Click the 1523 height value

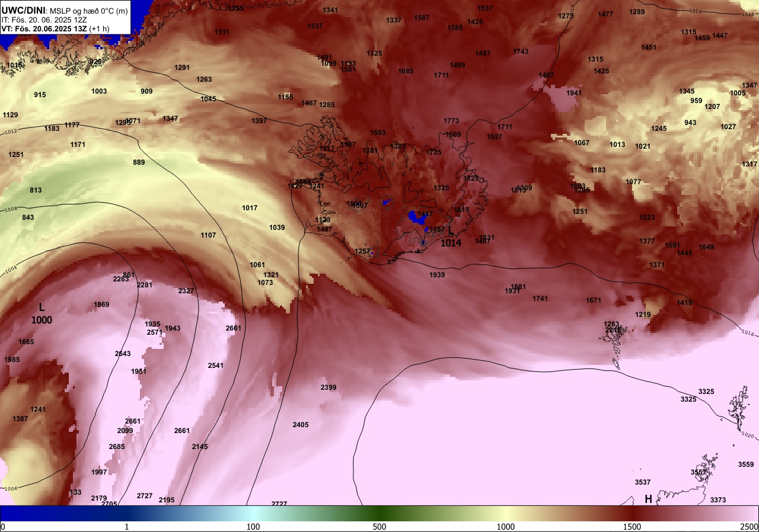[x=647, y=217]
